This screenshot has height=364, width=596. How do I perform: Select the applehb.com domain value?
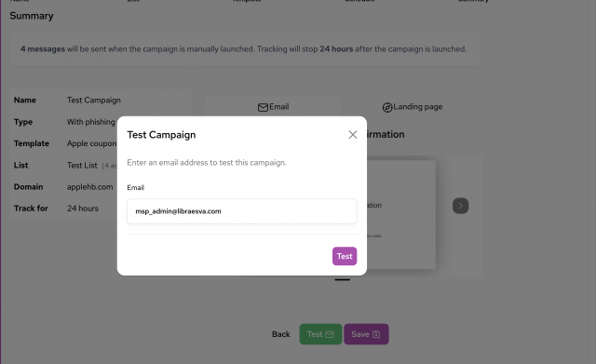coord(89,187)
